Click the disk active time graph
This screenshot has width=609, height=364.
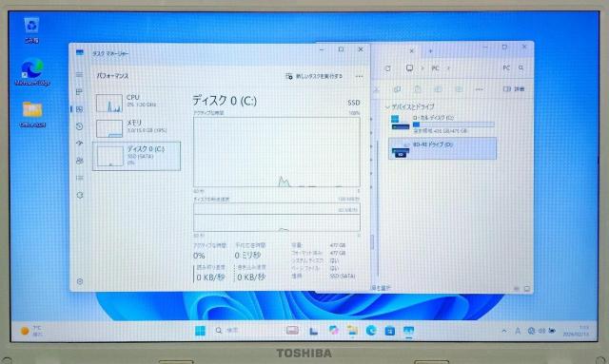click(277, 152)
